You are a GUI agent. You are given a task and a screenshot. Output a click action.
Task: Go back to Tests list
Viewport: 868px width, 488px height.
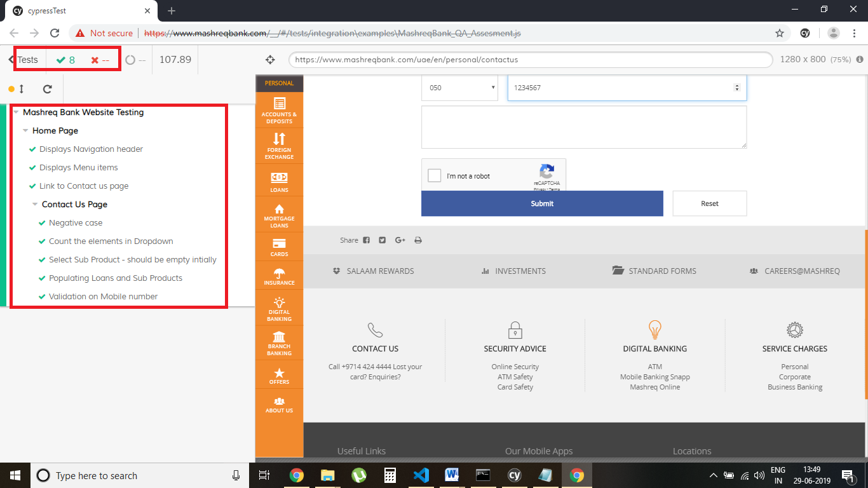coord(24,60)
